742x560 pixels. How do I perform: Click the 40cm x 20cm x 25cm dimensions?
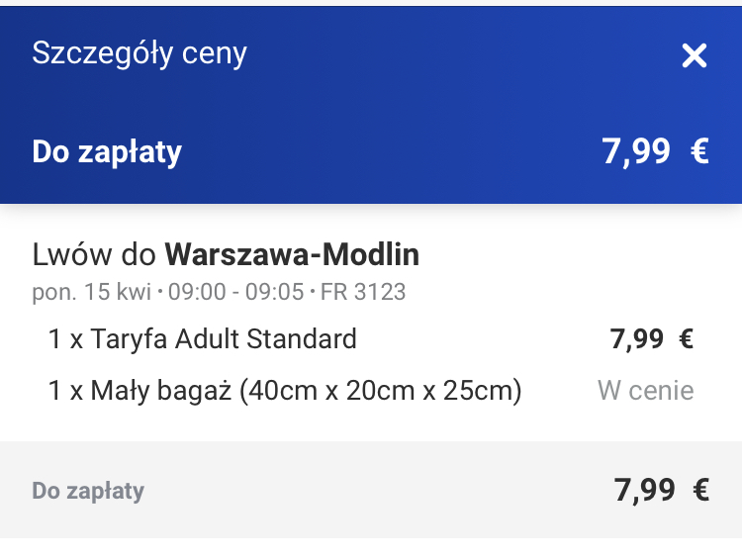coord(381,391)
